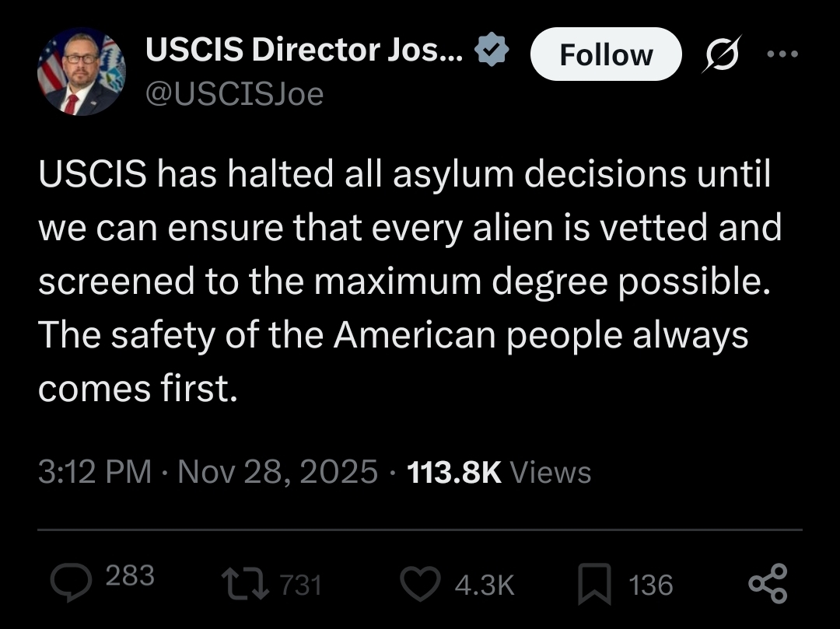Viewport: 840px width, 629px height.
Task: Click the 731 reposts count
Action: point(299,585)
